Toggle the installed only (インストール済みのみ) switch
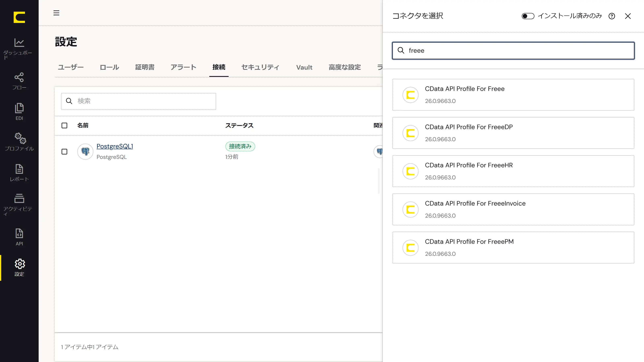Image resolution: width=644 pixels, height=362 pixels. (x=528, y=16)
